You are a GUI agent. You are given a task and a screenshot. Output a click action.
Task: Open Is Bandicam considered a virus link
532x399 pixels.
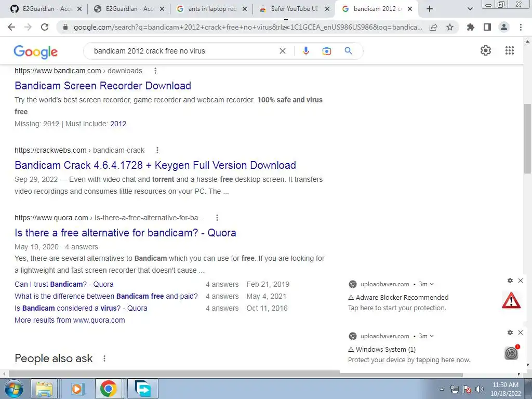pyautogui.click(x=81, y=308)
